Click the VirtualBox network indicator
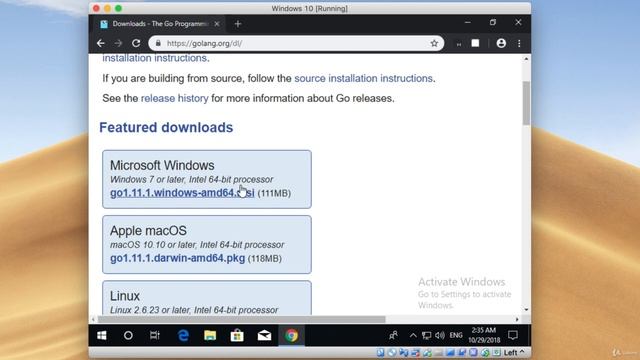 point(416,353)
